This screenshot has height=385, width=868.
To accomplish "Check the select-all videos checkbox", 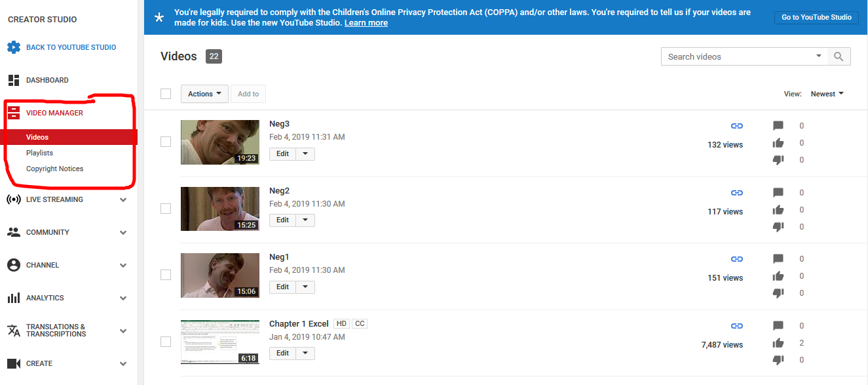I will pos(166,94).
